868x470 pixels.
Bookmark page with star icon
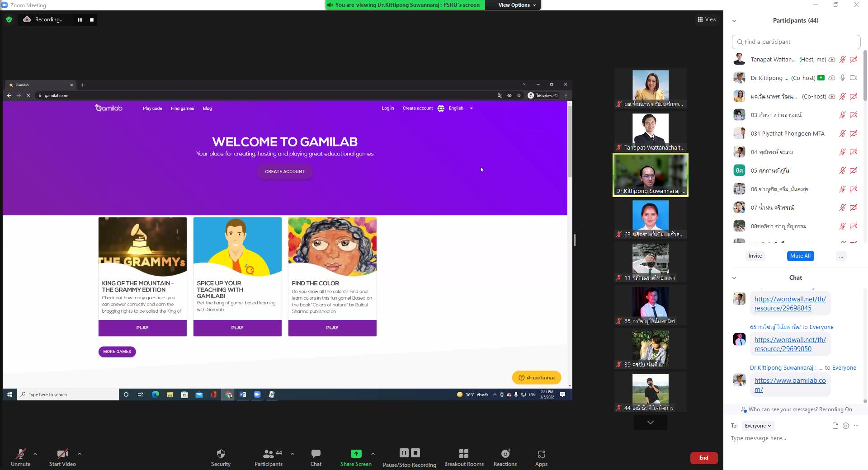519,95
